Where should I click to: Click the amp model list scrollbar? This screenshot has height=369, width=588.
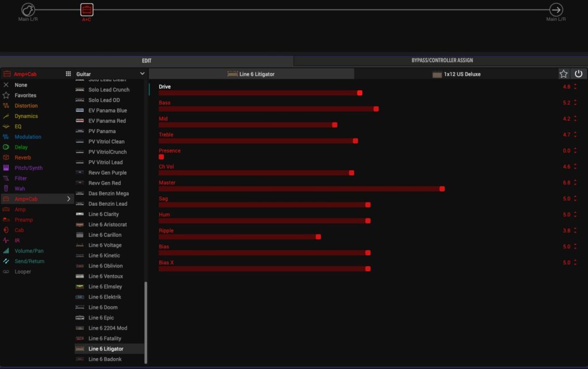tap(145, 322)
